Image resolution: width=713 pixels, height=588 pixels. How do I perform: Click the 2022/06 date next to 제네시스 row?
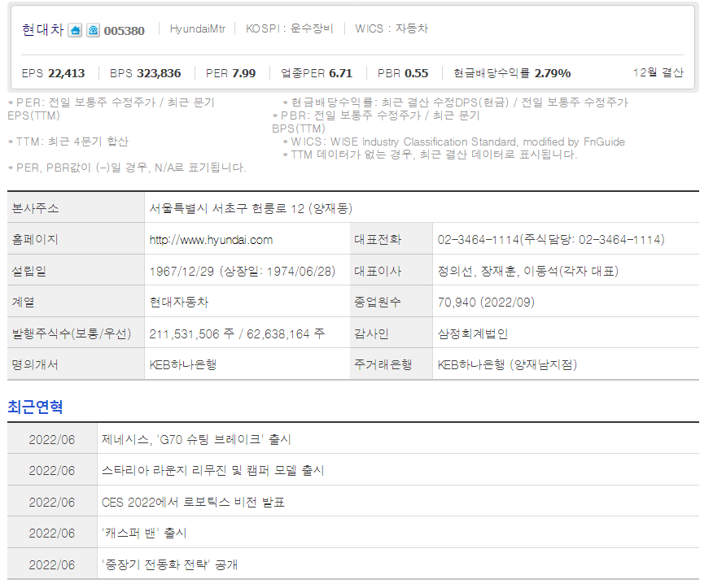pos(52,439)
